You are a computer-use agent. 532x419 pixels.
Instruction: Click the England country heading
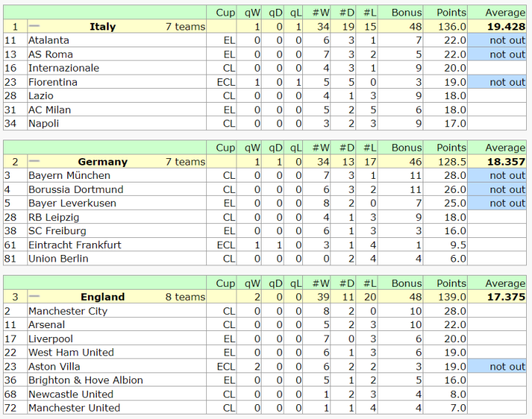click(x=103, y=297)
